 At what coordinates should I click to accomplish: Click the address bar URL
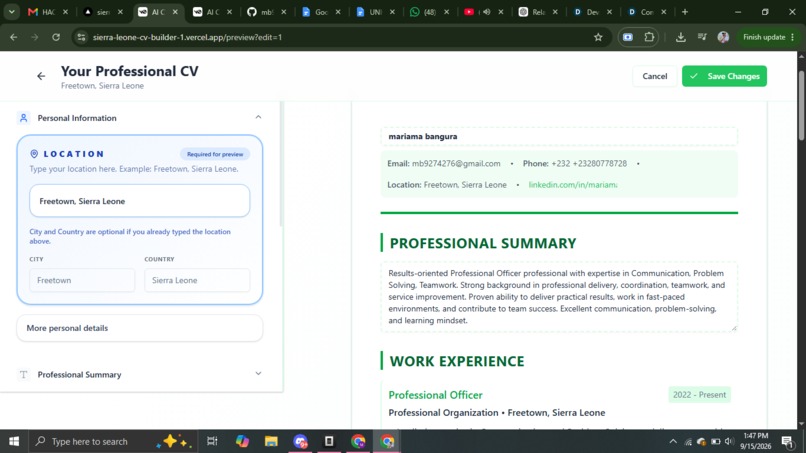coord(187,37)
